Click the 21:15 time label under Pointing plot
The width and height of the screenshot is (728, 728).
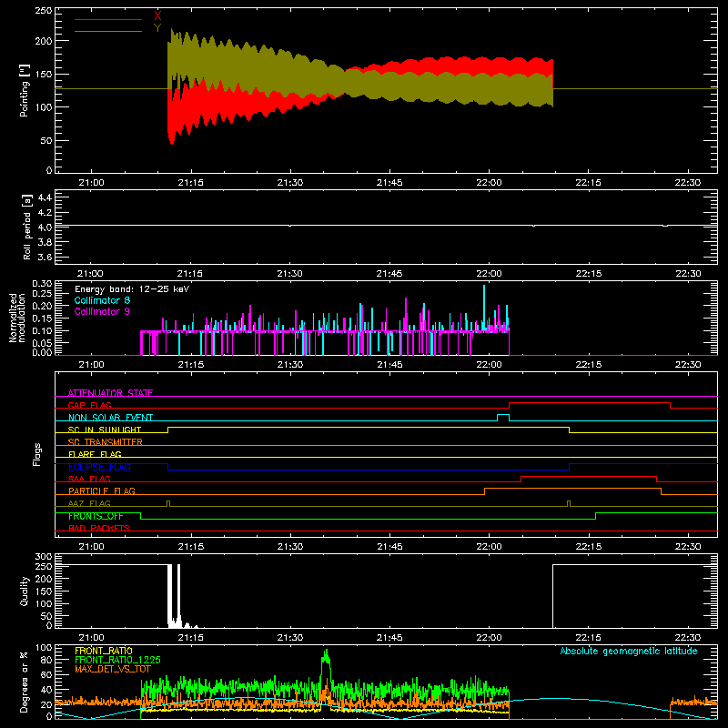[190, 183]
